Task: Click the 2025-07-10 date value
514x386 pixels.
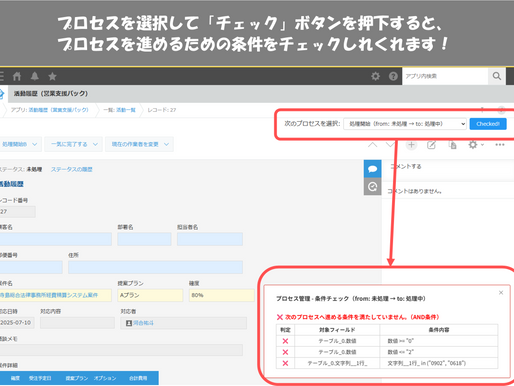Action: 17,323
